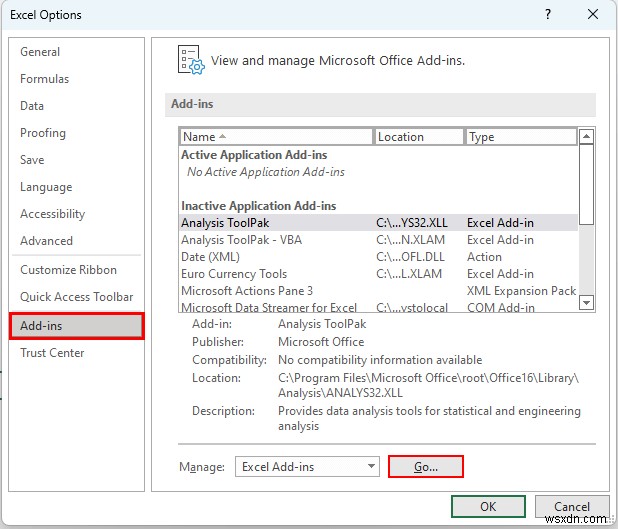
Task: Select Microsoft Data Streamer for Excel row
Action: pyautogui.click(x=378, y=307)
